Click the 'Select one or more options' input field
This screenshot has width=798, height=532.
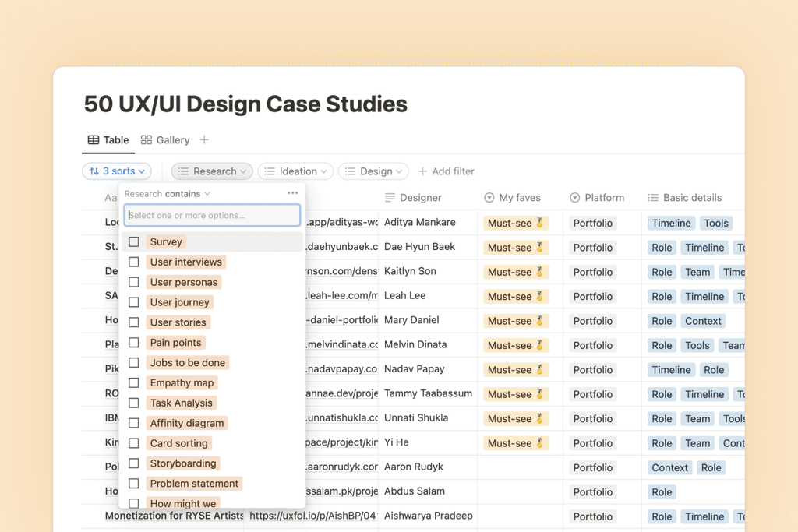tap(212, 214)
